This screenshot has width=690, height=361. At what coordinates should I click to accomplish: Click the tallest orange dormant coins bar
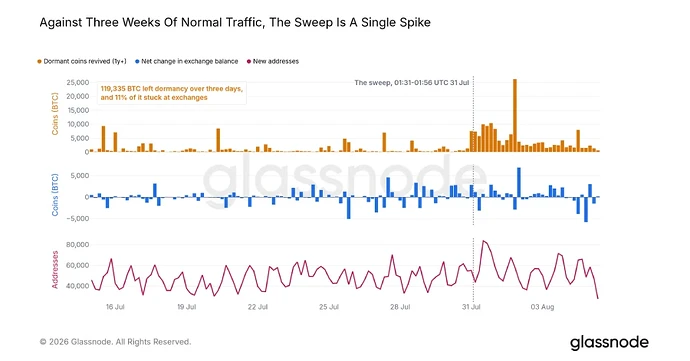point(515,115)
